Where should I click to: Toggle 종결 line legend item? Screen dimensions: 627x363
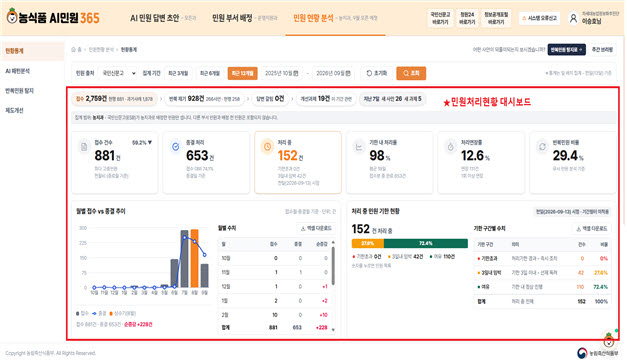click(x=100, y=313)
